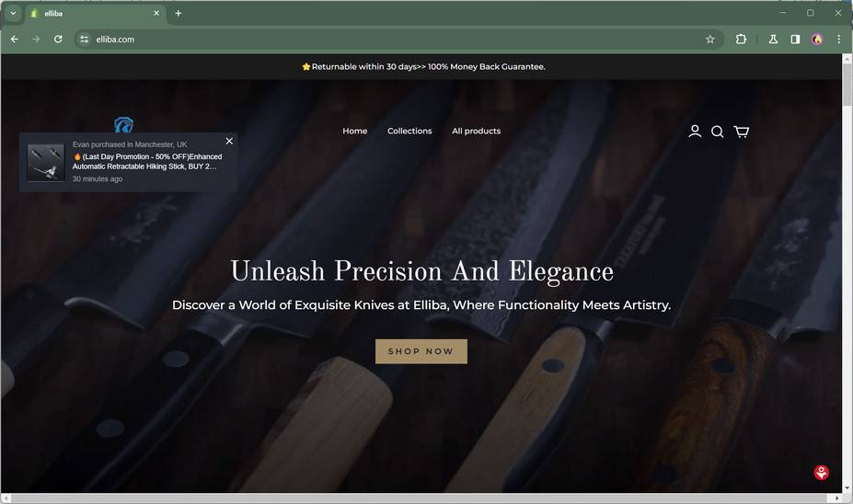Viewport: 853px width, 504px height.
Task: Click the '30 minutes ago' timestamp
Action: [98, 178]
